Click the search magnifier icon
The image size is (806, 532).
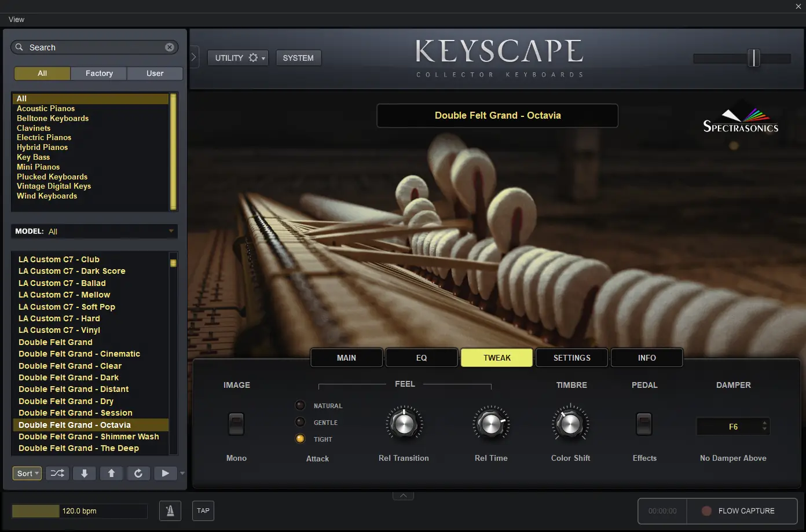[19, 47]
